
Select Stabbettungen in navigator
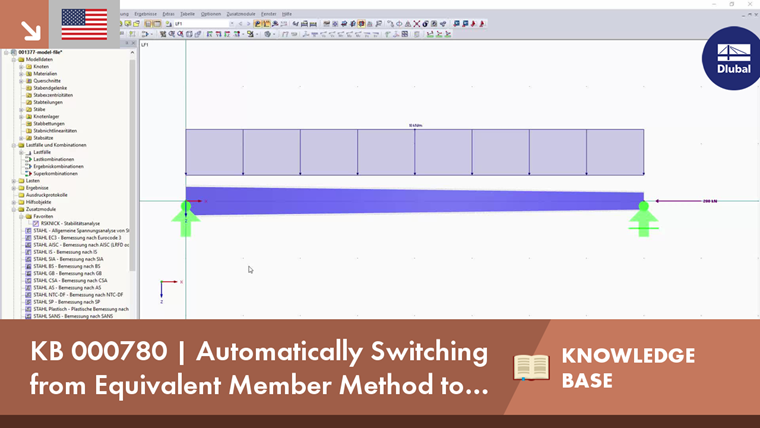pos(48,124)
